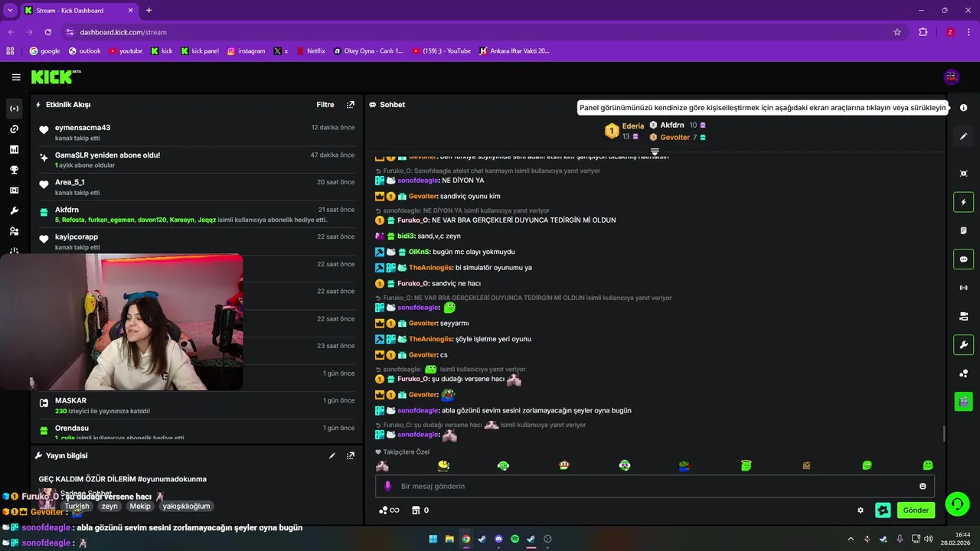
Task: Click the info icon in right toolbar
Action: coord(964,108)
